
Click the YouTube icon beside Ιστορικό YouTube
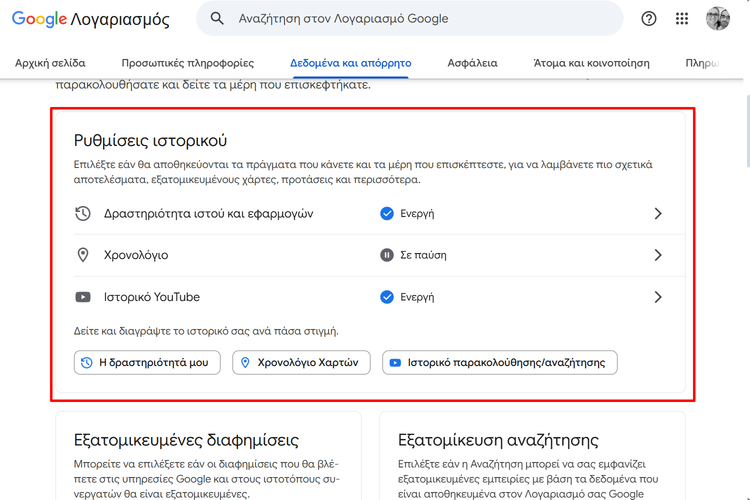(x=83, y=297)
